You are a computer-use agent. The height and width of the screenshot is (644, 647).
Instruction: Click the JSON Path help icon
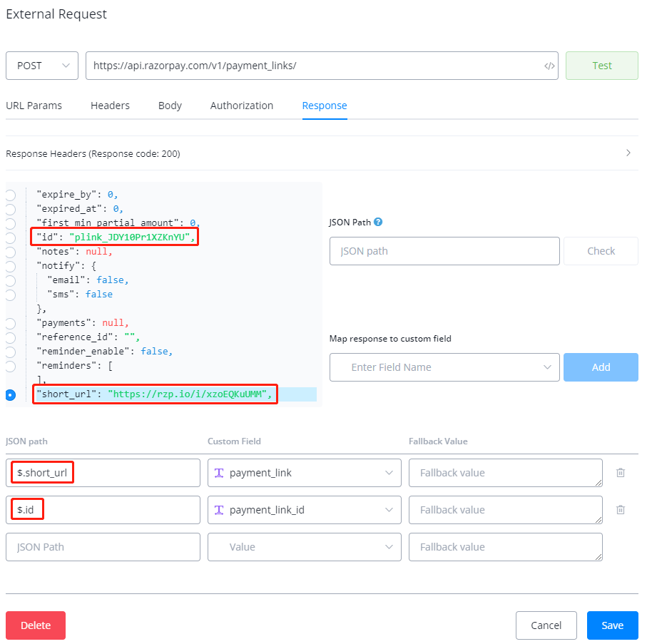point(378,222)
